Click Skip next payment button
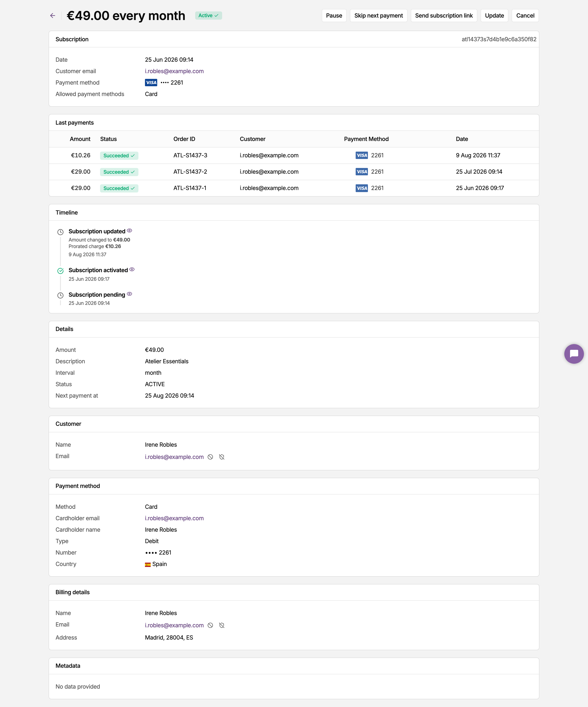 (379, 16)
